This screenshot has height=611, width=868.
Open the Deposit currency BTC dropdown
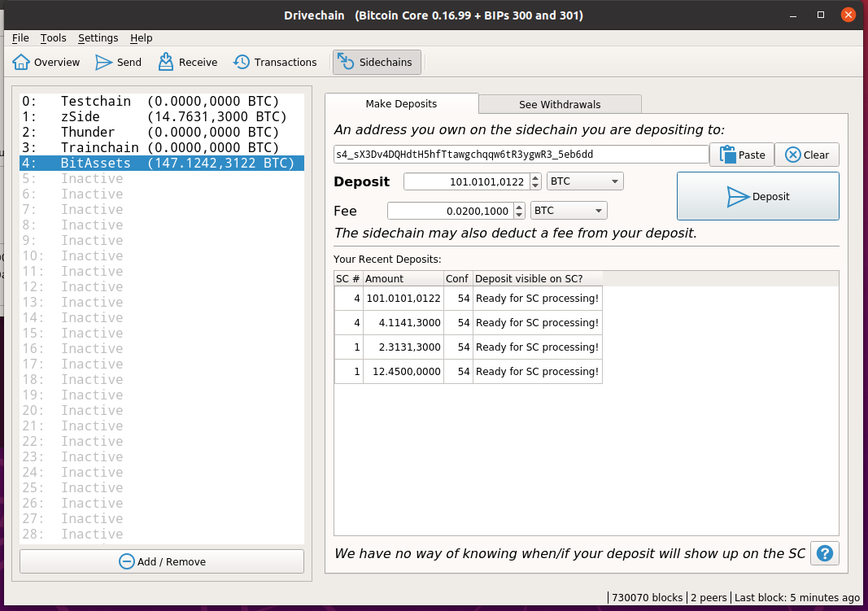point(584,181)
